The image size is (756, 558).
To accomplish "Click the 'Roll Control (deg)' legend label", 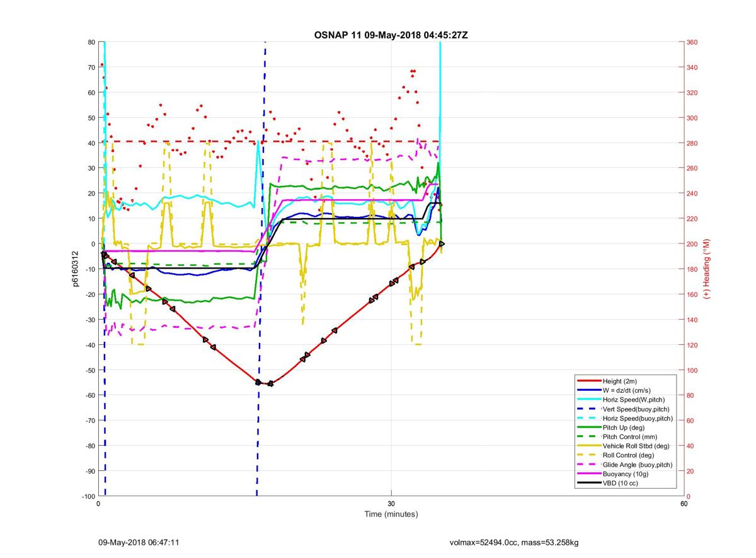I will point(629,455).
